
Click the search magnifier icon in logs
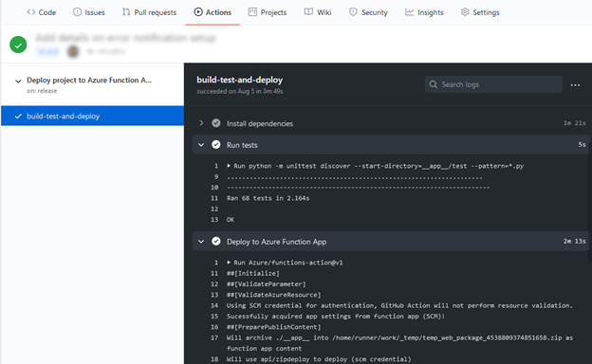(x=434, y=84)
